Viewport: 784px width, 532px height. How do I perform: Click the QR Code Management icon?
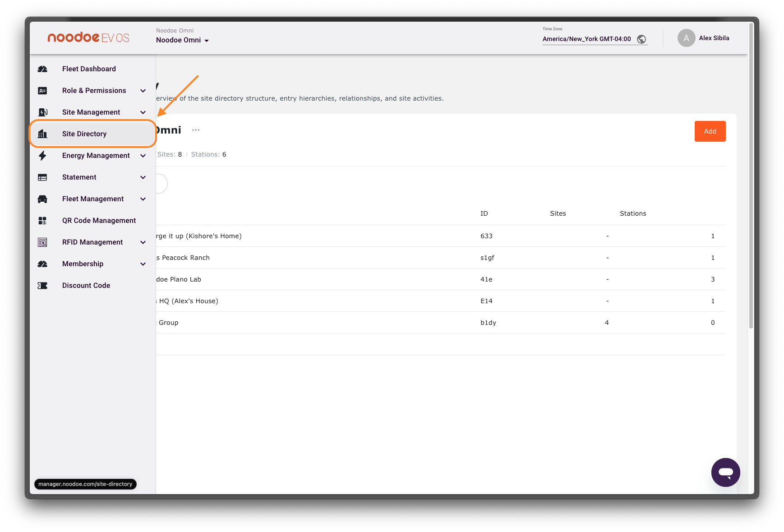pos(42,221)
